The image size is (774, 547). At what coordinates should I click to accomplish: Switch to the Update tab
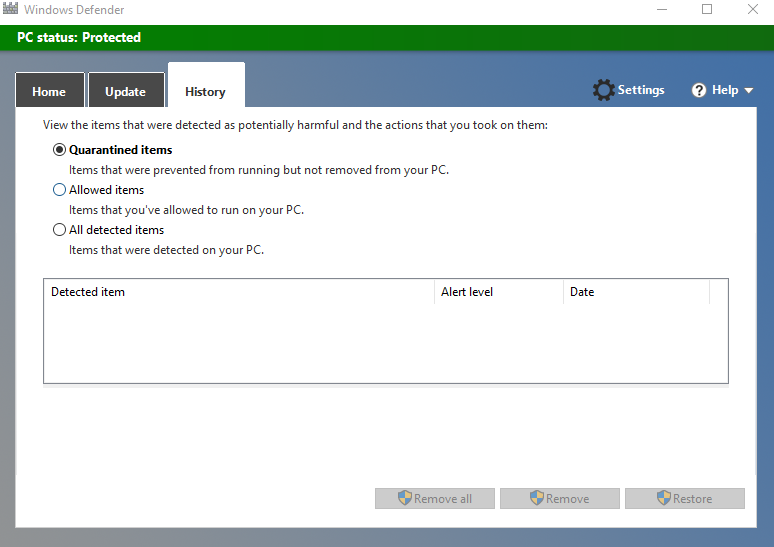click(x=126, y=90)
